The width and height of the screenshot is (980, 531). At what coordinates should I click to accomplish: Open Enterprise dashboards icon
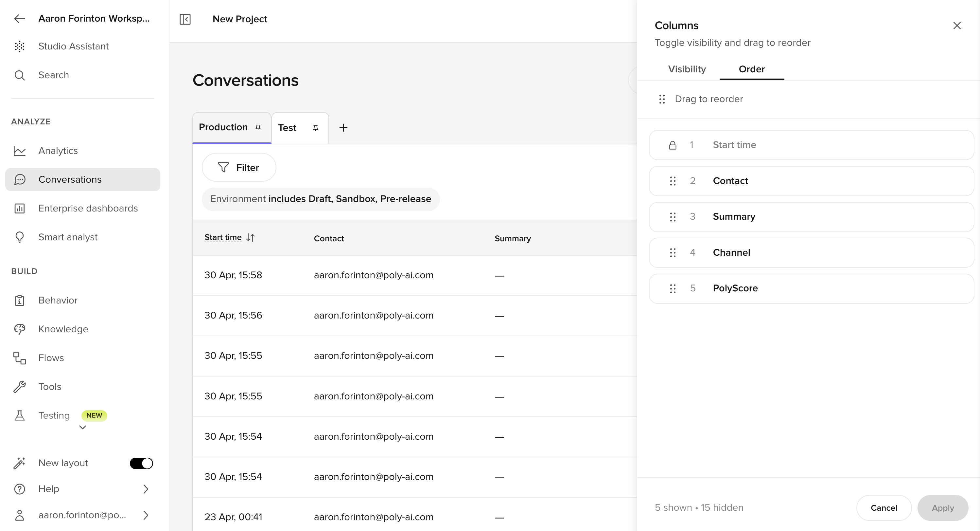pyautogui.click(x=19, y=209)
